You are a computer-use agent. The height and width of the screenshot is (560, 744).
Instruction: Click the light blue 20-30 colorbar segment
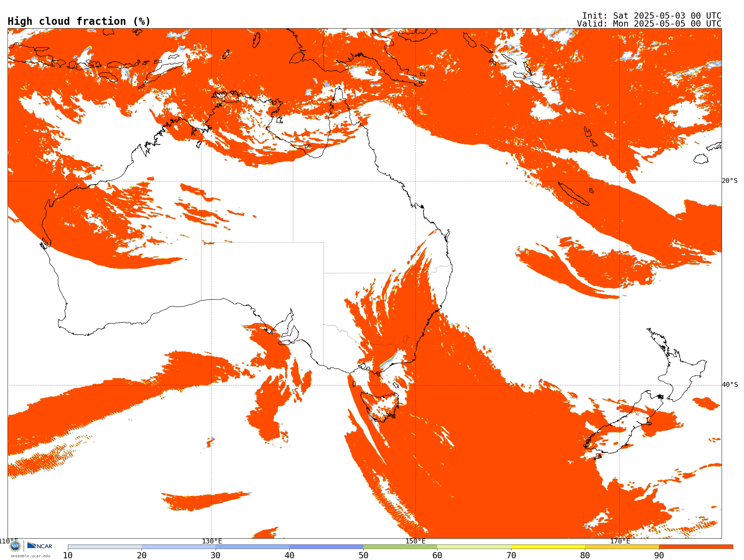pos(178,547)
